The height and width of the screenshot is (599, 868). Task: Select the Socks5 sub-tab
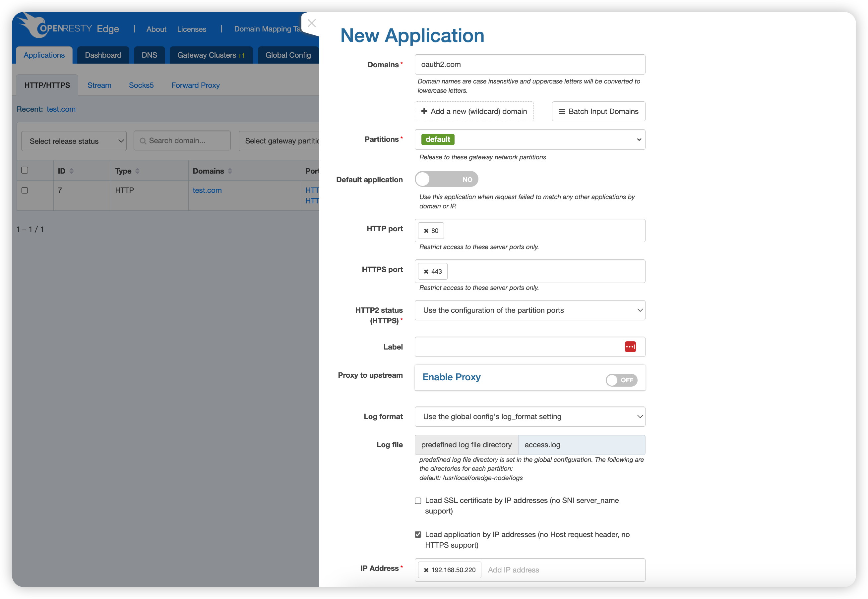[x=141, y=85]
